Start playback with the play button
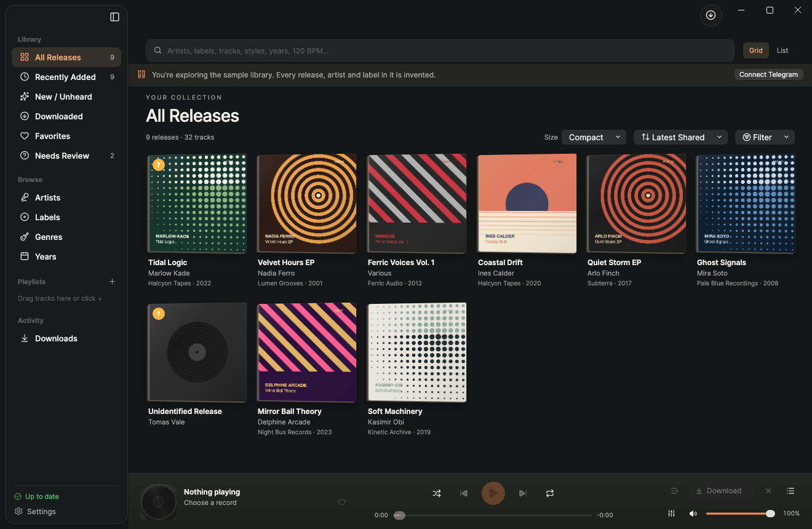The image size is (812, 529). 493,493
